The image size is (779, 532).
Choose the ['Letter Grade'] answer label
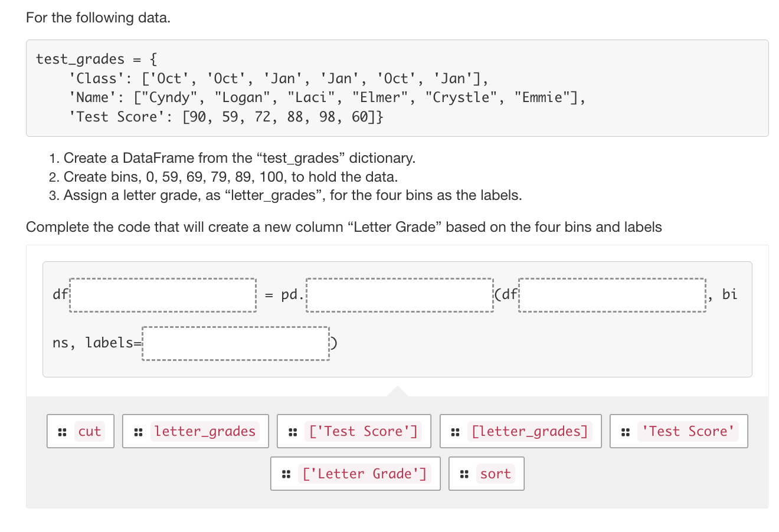364,474
